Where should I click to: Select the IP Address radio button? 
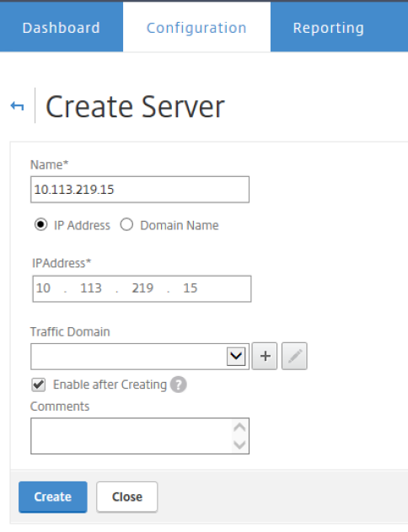click(40, 224)
